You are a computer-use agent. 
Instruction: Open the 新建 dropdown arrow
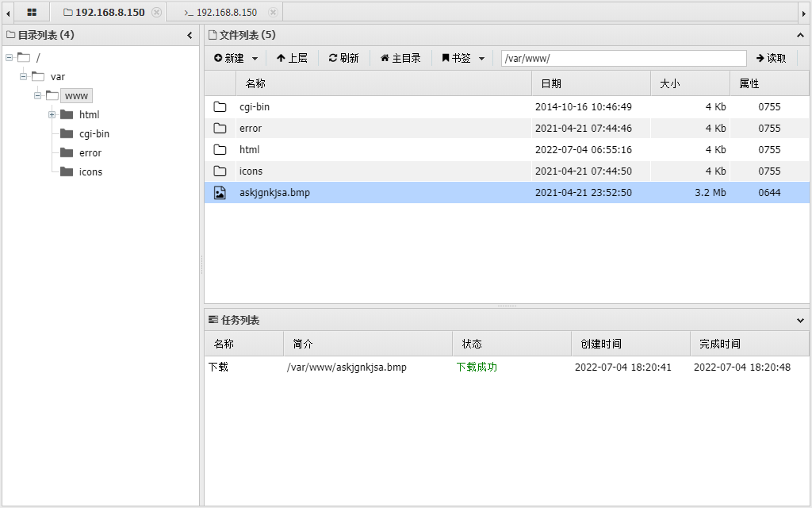pos(255,59)
